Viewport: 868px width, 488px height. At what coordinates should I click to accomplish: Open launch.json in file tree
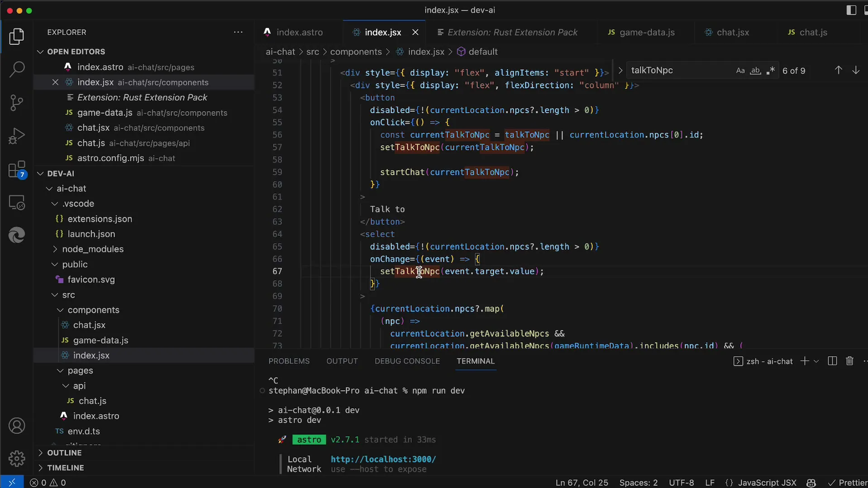tap(91, 234)
